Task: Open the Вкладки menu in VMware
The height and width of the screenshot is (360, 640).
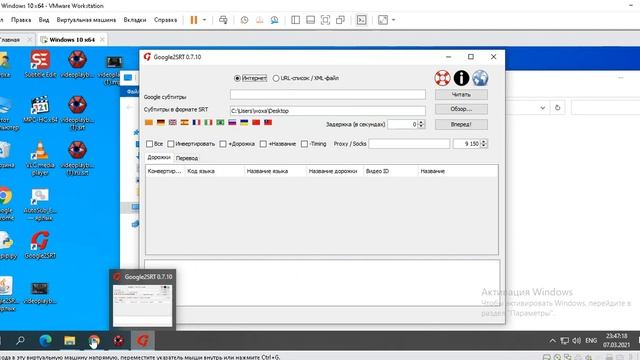Action: pos(135,20)
